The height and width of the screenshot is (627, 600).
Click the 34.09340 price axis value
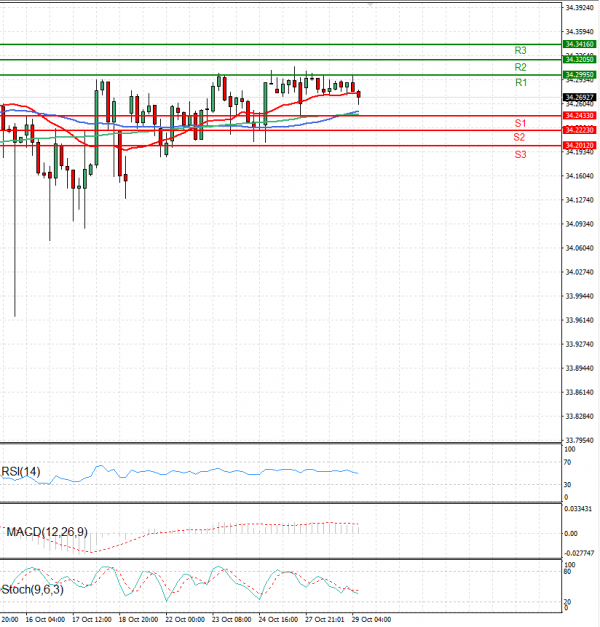click(x=580, y=224)
